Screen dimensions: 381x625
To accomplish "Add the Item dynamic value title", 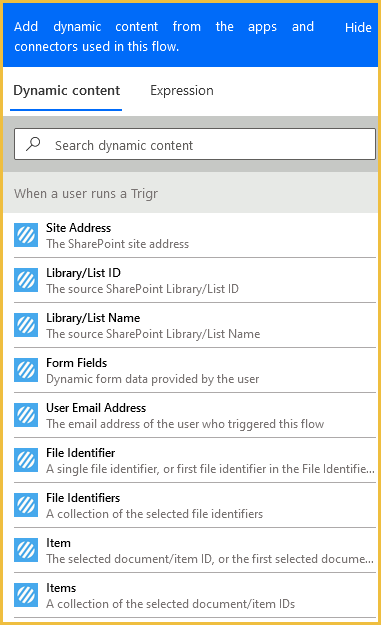I will coord(58,543).
